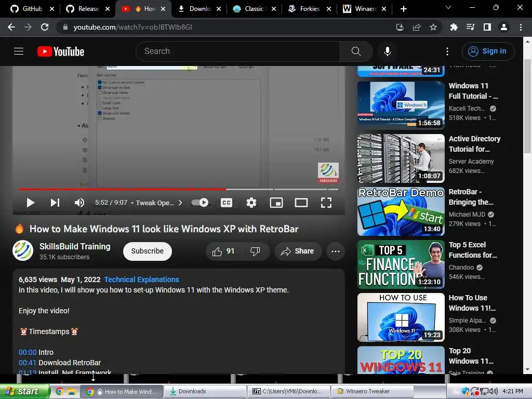The image size is (532, 399).
Task: Launch file explorer quick launch icon
Action: [x=71, y=391]
